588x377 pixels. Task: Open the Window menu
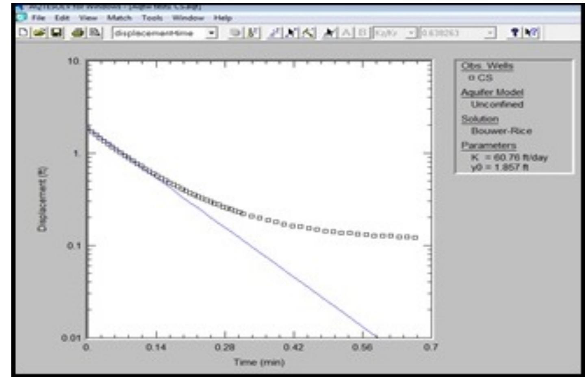[188, 18]
